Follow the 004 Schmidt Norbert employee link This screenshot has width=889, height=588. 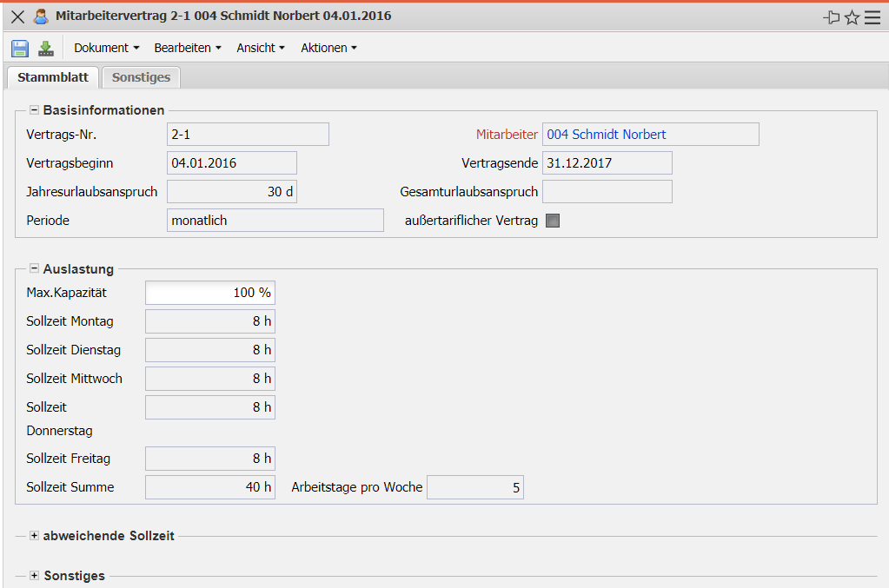[607, 135]
